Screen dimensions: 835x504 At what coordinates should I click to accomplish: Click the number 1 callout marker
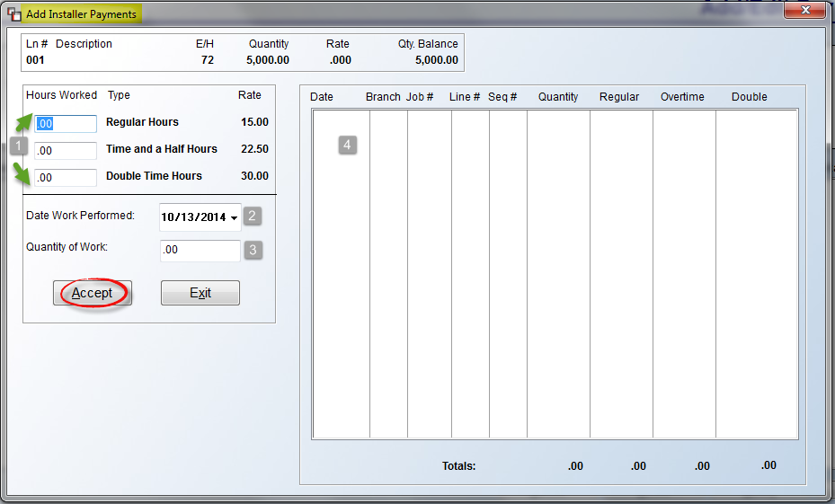(x=19, y=146)
